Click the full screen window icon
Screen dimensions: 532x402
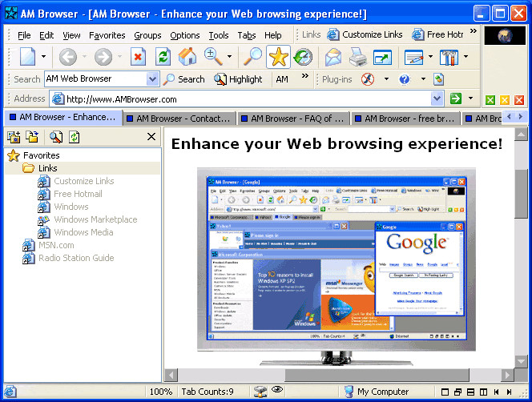[x=382, y=57]
